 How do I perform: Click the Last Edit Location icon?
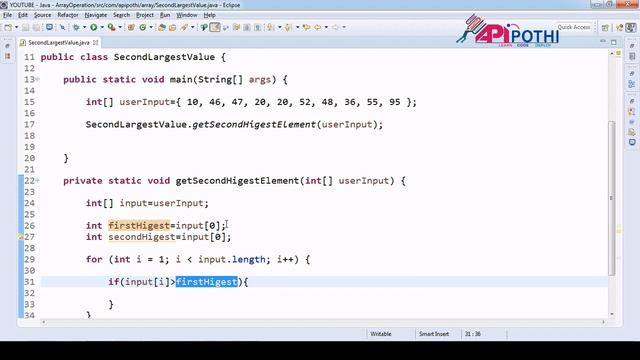click(307, 27)
